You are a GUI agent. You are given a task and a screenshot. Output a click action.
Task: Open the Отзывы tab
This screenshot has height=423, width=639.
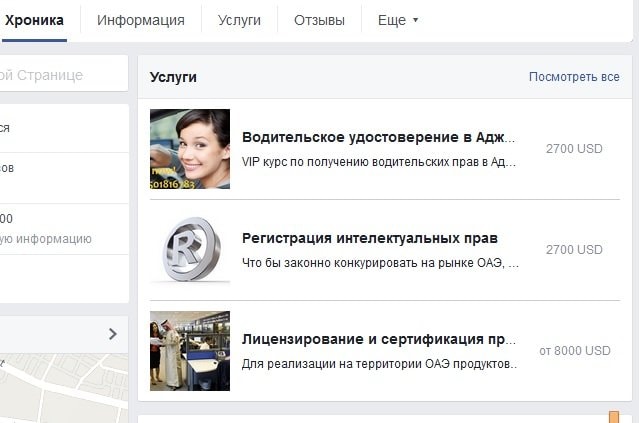[x=319, y=20]
